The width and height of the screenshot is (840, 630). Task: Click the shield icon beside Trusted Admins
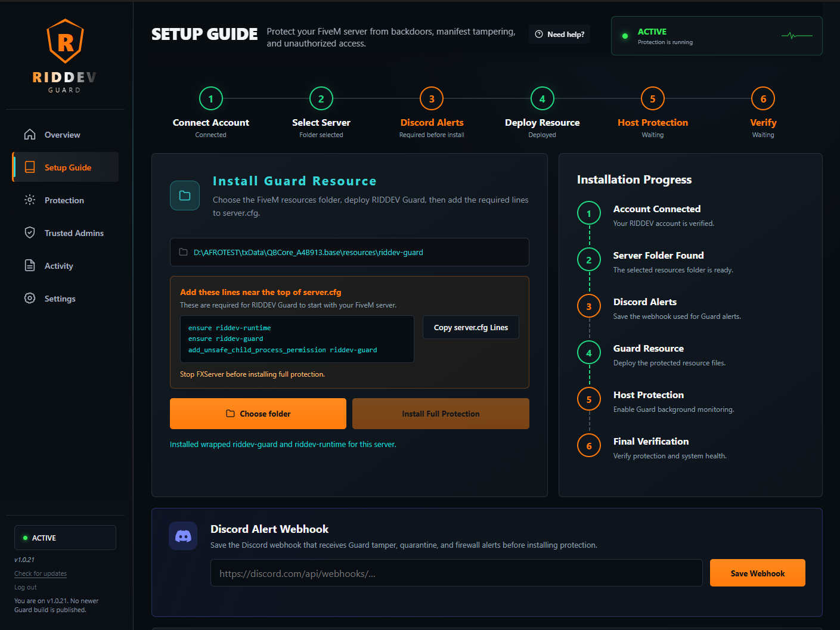(x=30, y=232)
